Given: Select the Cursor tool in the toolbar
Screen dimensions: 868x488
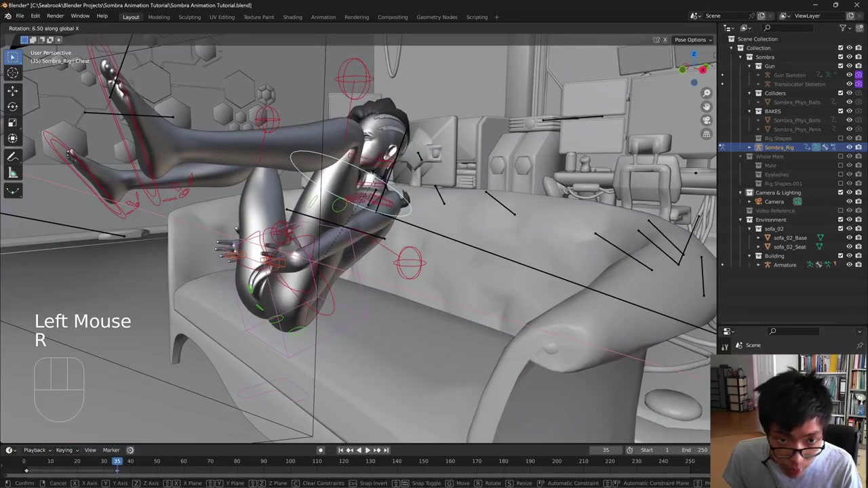Looking at the screenshot, I should 12,73.
